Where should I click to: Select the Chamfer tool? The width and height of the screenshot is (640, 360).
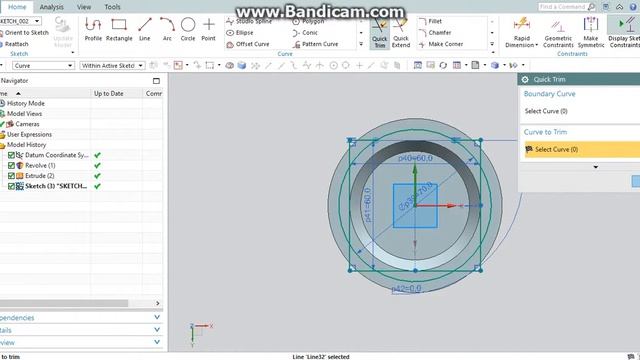coord(435,33)
